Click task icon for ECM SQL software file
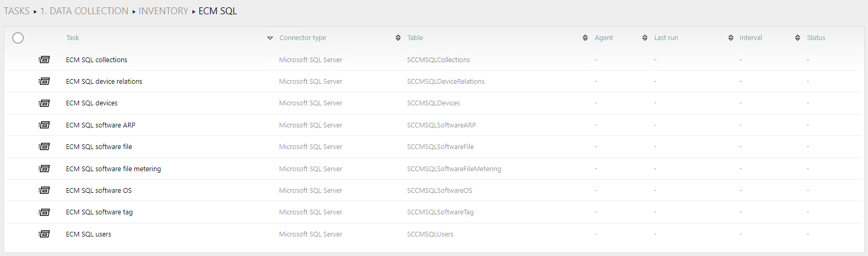The height and width of the screenshot is (256, 868). tap(44, 147)
